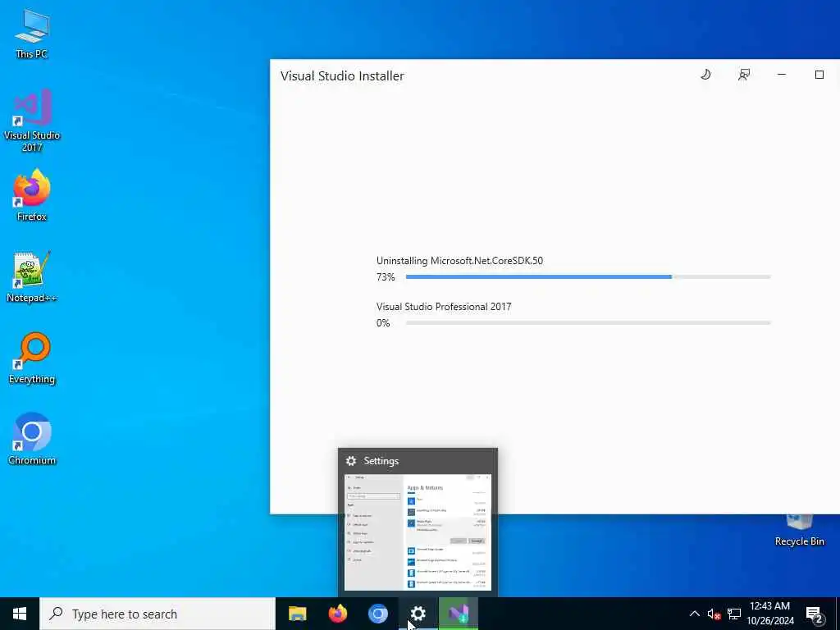This screenshot has width=840, height=630.
Task: Select the Notepad++ desktop shortcut
Action: pos(32,277)
